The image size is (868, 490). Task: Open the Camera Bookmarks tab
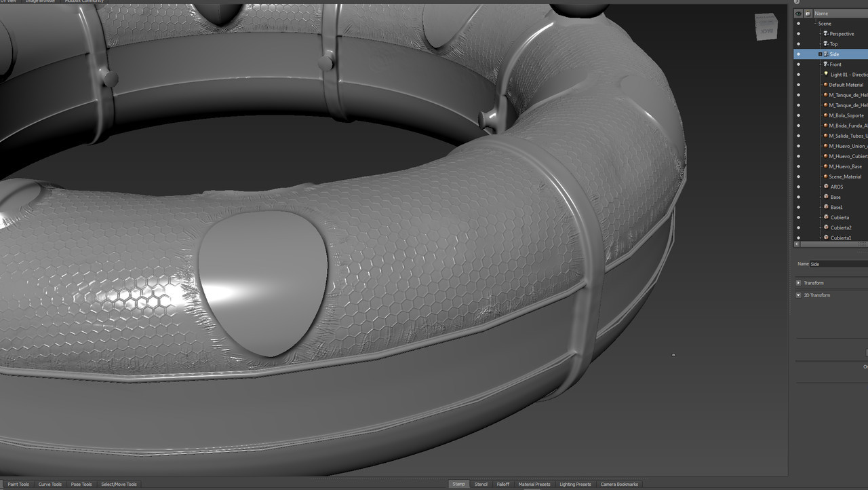click(x=619, y=484)
